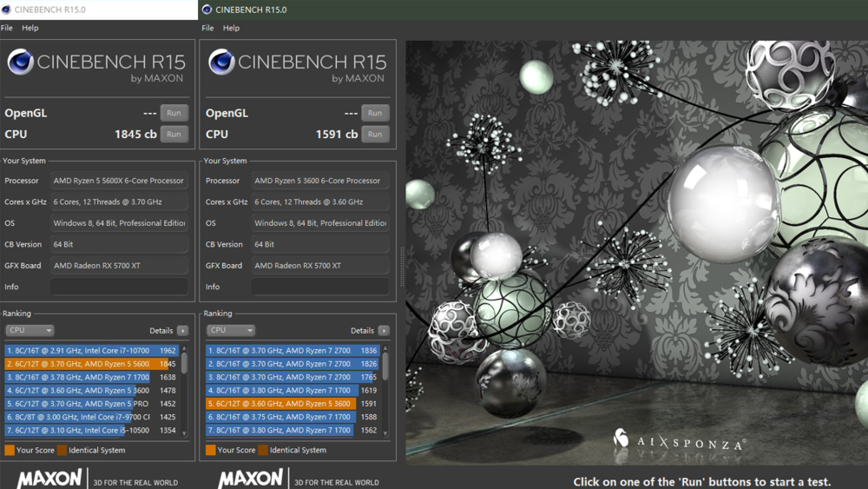The width and height of the screenshot is (868, 489).
Task: Click the Cinebench icon in the right window's title bar
Action: point(207,10)
